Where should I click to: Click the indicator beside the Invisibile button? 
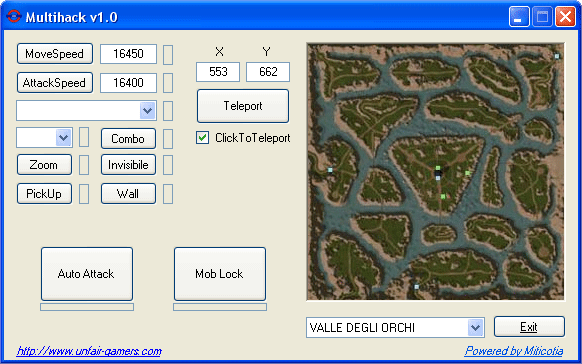point(168,165)
